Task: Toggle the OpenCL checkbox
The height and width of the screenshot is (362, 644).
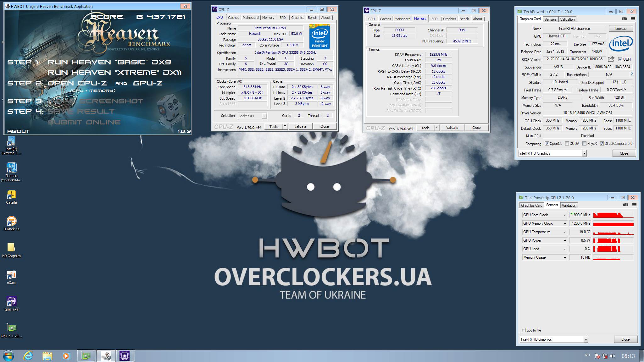Action: pos(547,144)
